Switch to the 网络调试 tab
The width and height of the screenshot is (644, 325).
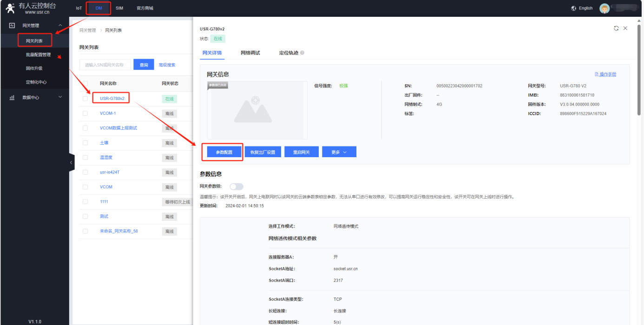[x=250, y=53]
